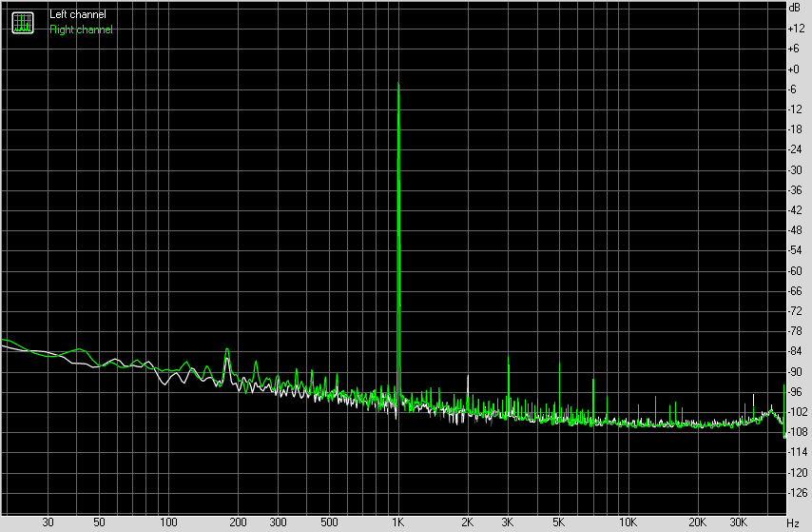Click the "3K" frequency axis label
This screenshot has height=532, width=812.
508,522
